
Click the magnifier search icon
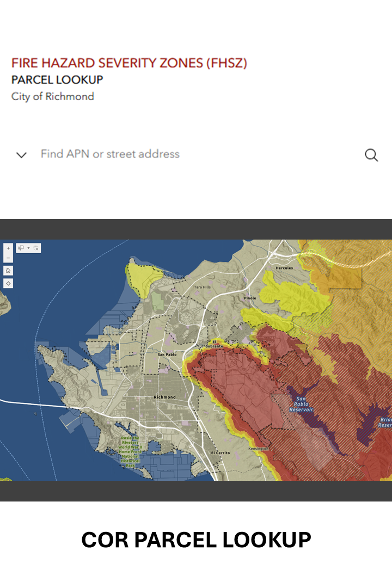pos(371,155)
